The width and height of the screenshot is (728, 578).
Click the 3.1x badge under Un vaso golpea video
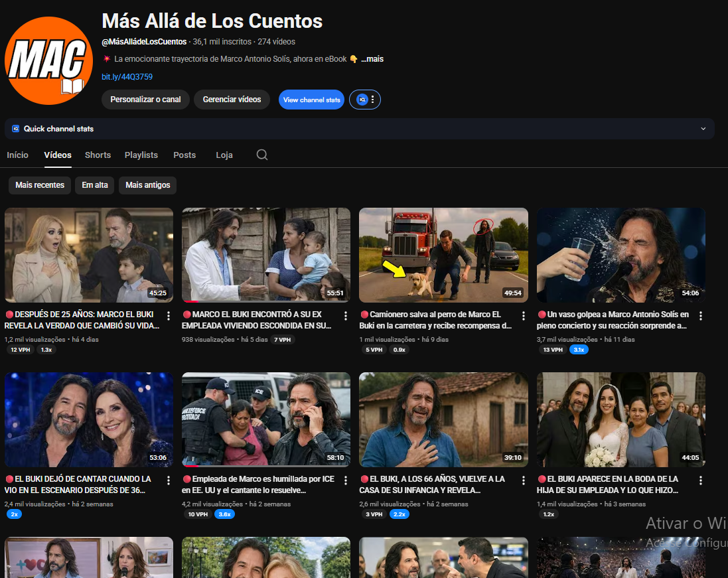(579, 350)
